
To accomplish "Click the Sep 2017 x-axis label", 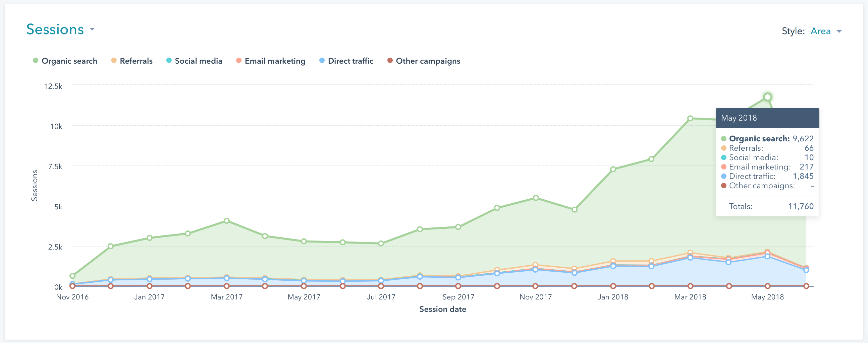I will pos(458,297).
